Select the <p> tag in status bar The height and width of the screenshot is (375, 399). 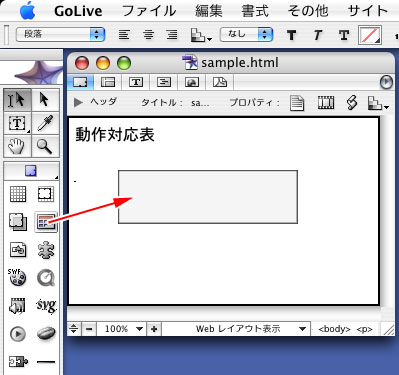coord(364,329)
